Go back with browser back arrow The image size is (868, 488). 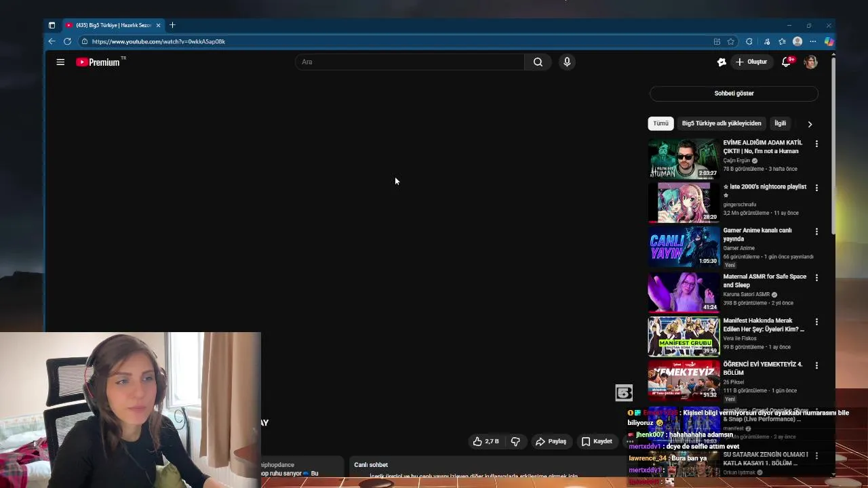coord(52,41)
